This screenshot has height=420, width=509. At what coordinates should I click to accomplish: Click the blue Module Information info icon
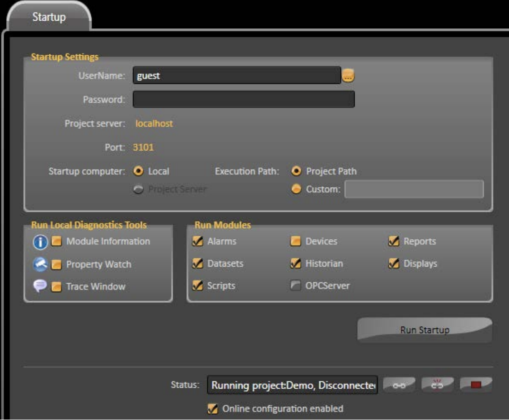(40, 242)
